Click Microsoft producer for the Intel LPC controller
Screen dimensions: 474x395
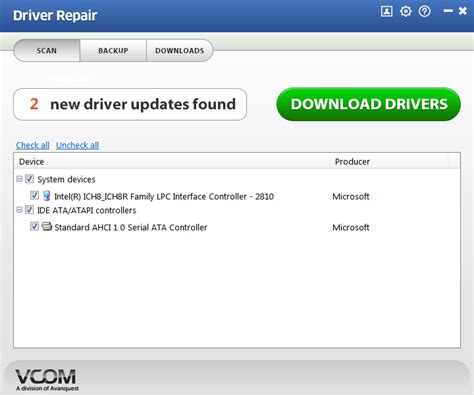point(351,197)
